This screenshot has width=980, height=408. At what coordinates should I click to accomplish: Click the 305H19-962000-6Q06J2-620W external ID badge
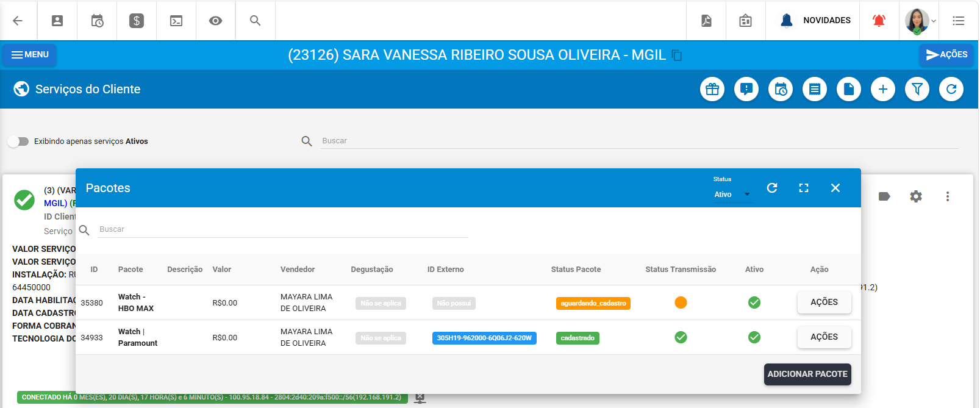[x=484, y=338]
